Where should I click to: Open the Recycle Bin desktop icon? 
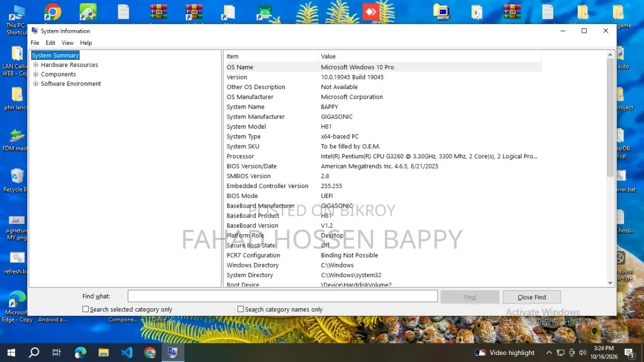[x=16, y=180]
